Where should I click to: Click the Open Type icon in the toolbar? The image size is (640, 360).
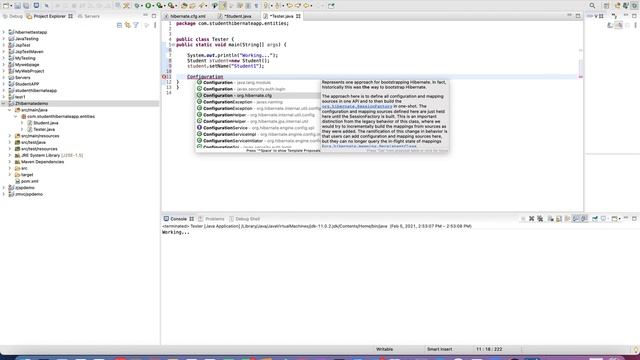(x=184, y=6)
